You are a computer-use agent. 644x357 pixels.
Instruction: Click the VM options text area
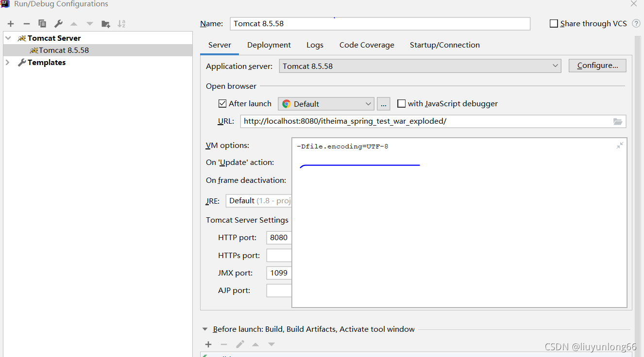point(459,222)
